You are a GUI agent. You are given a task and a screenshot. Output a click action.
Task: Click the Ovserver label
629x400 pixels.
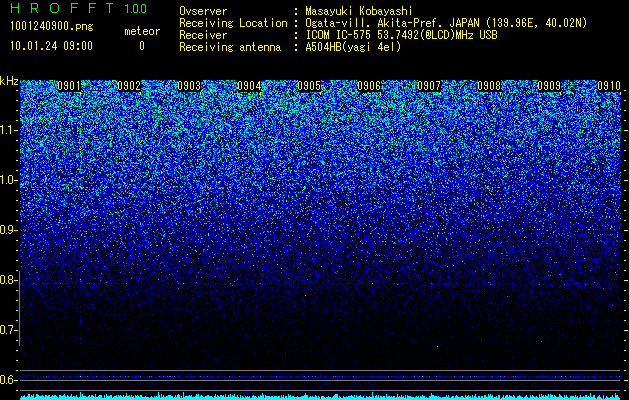coord(203,11)
